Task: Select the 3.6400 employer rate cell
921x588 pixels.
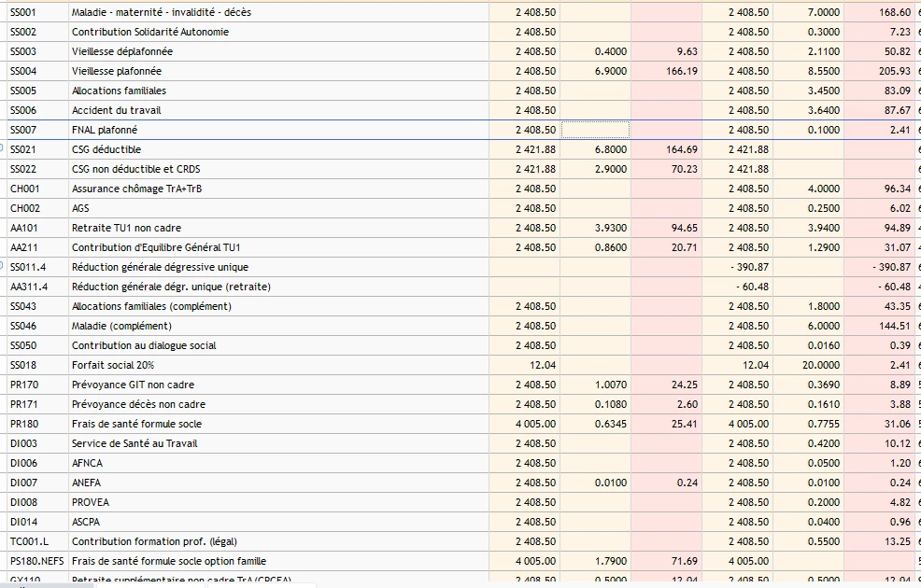Action: coord(808,110)
